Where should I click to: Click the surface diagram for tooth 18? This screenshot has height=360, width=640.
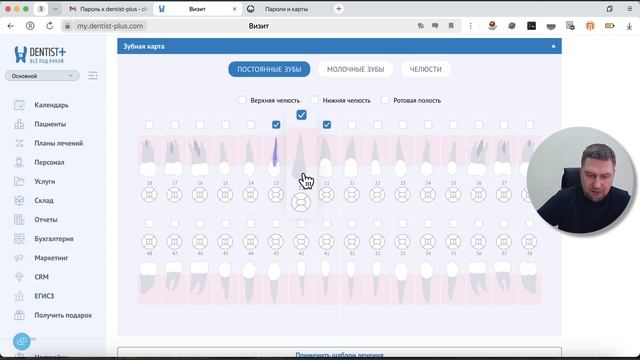(149, 195)
